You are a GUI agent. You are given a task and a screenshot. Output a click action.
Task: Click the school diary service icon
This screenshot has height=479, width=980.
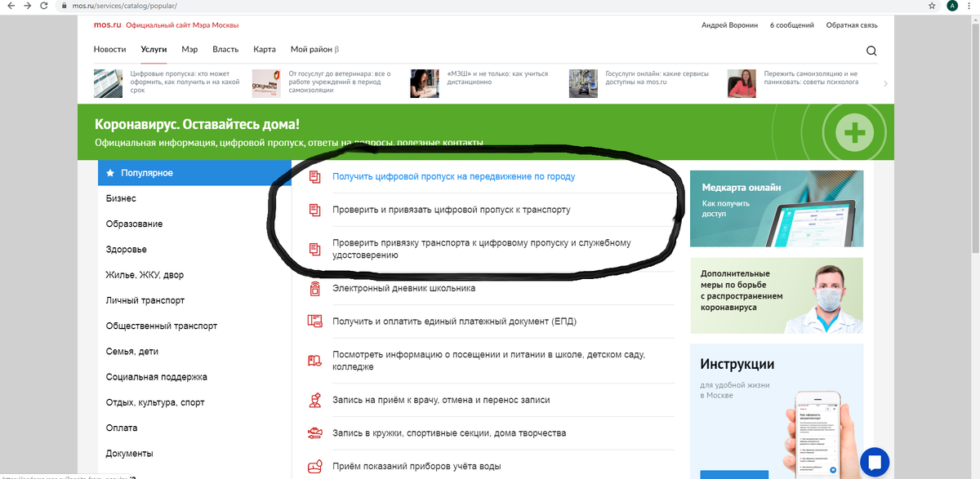tap(314, 288)
